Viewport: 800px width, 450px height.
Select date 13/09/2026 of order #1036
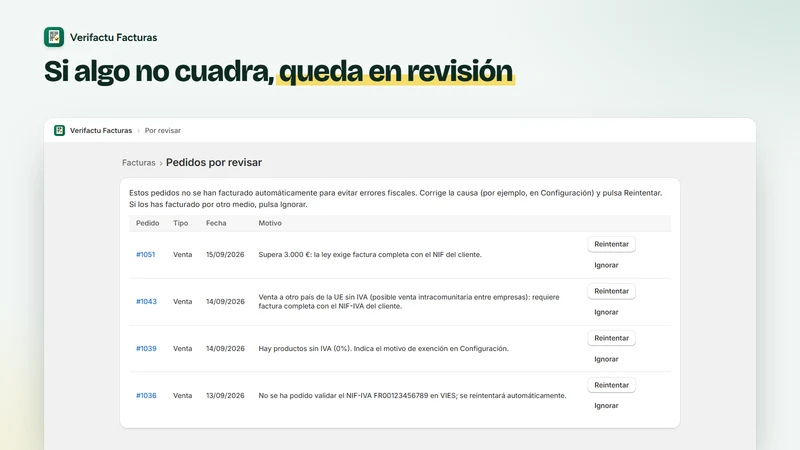(x=225, y=395)
